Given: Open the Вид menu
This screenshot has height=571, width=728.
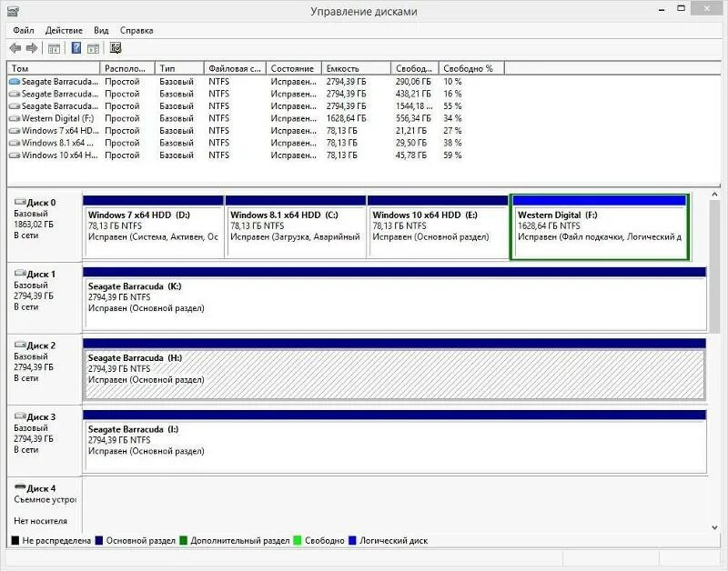Looking at the screenshot, I should pos(101,31).
